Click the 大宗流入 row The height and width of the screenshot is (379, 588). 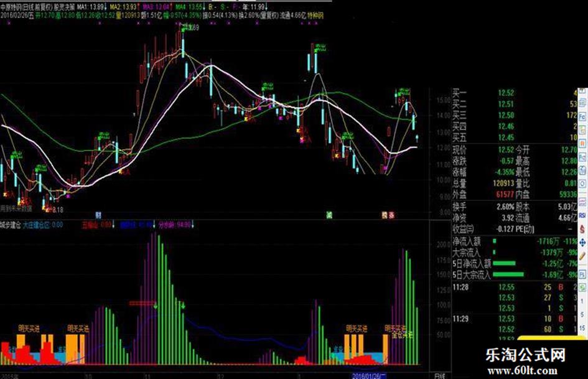(x=515, y=252)
